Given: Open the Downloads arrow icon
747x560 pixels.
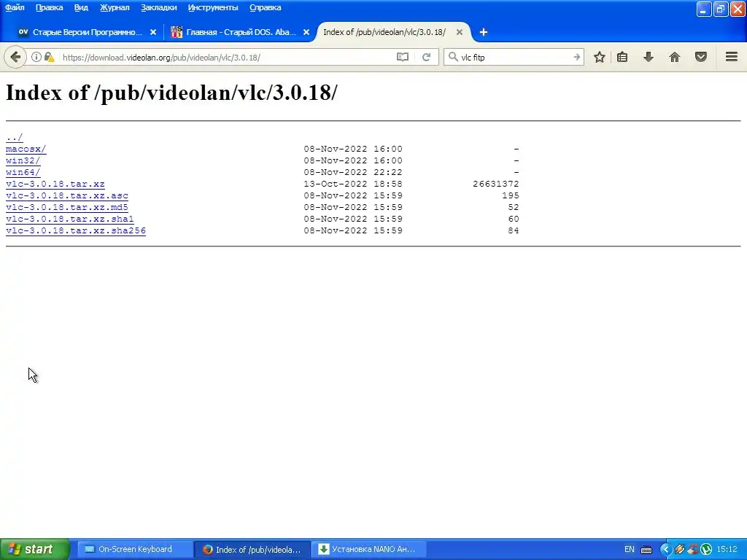Looking at the screenshot, I should tap(649, 57).
